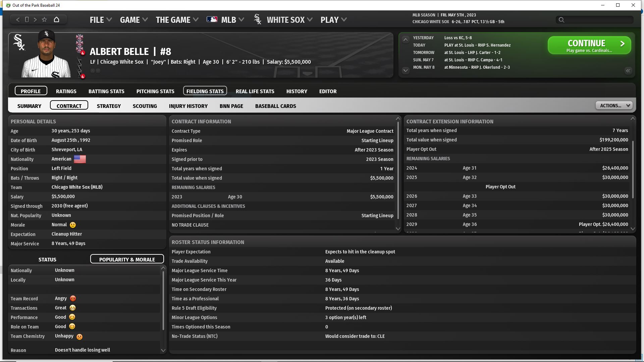The width and height of the screenshot is (644, 362).
Task: Click the search magnifier icon
Action: (x=561, y=20)
